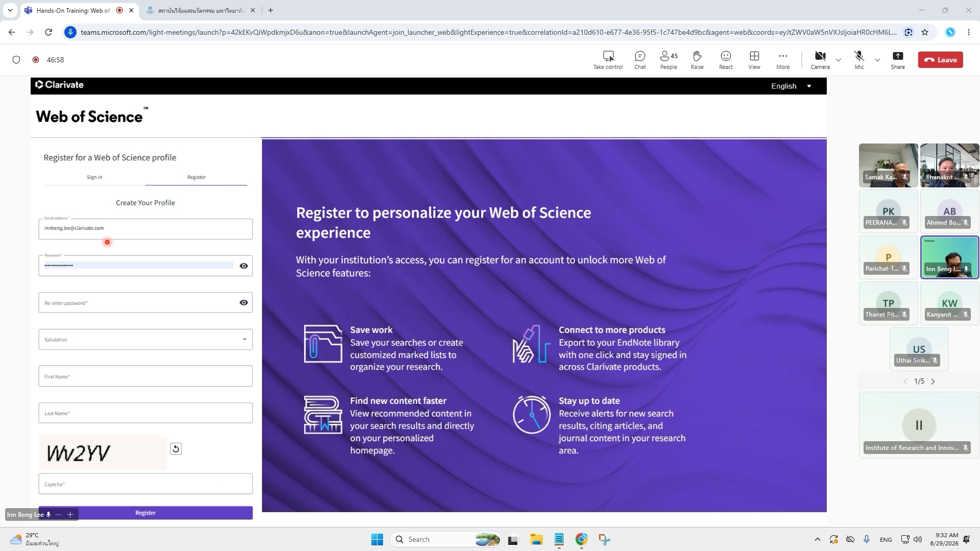Image resolution: width=980 pixels, height=551 pixels.
Task: Click the Last Name field
Action: (x=146, y=413)
